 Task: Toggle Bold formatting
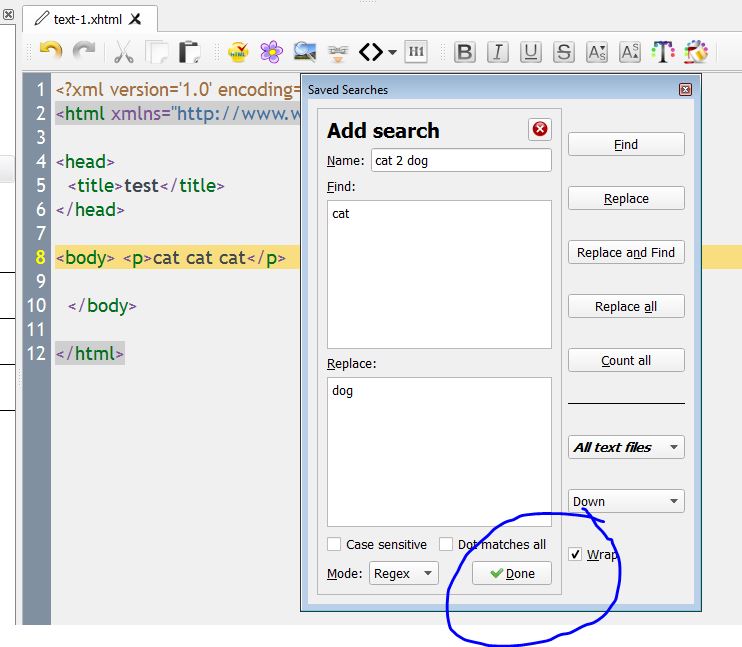(465, 52)
